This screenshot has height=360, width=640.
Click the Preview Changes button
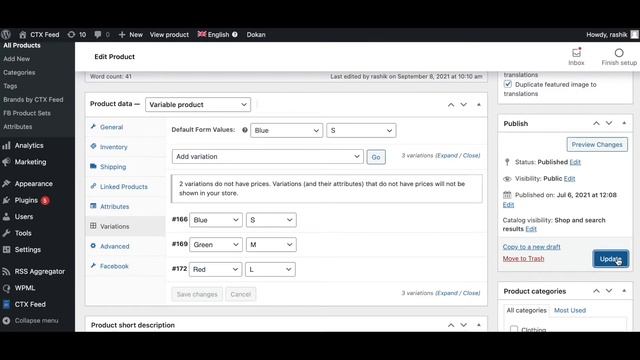coord(597,144)
